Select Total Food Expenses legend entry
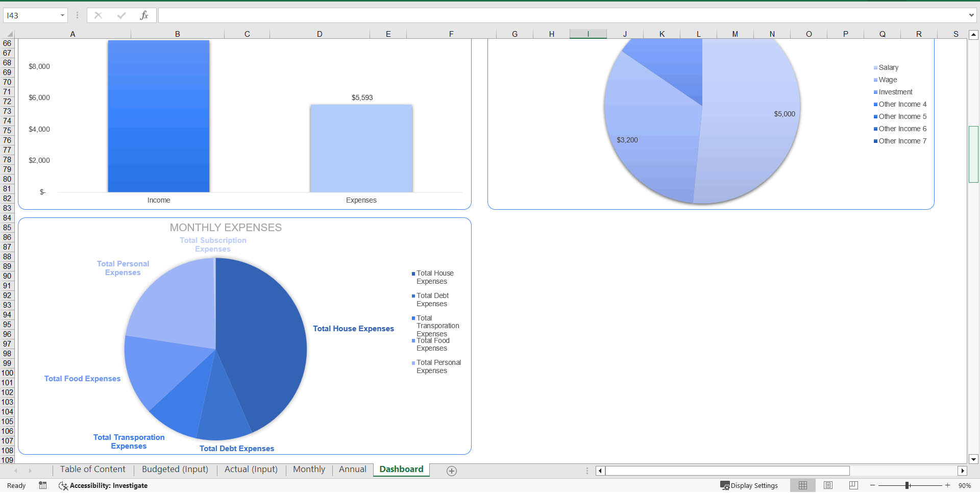The height and width of the screenshot is (493, 980). 431,344
